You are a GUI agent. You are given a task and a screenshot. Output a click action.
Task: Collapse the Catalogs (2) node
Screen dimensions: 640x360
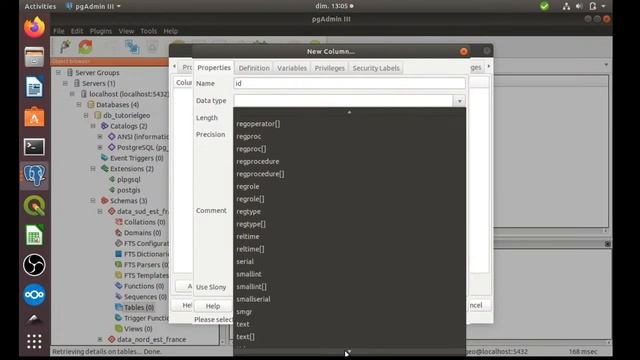pos(93,126)
